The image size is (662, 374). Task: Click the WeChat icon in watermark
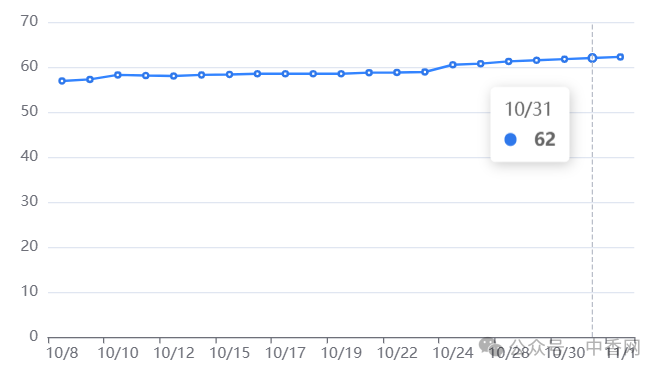491,347
